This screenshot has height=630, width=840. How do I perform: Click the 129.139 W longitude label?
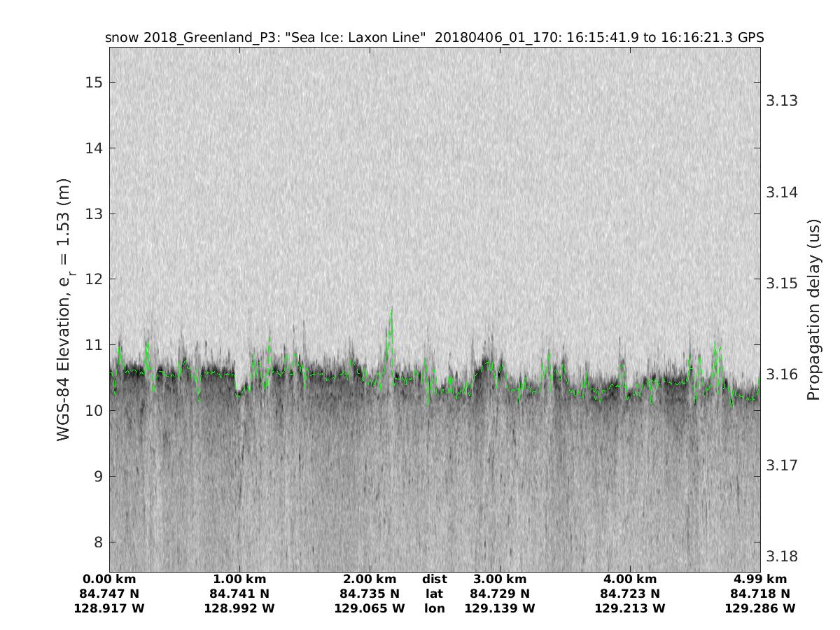click(x=500, y=608)
